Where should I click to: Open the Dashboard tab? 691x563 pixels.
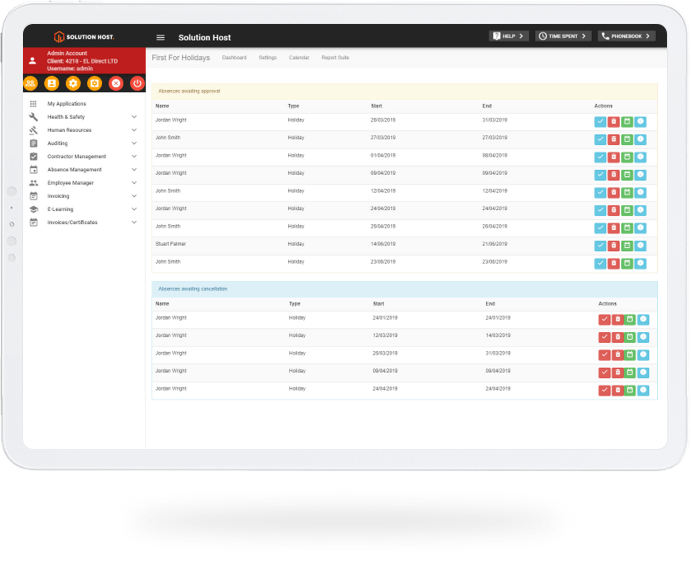[x=234, y=58]
